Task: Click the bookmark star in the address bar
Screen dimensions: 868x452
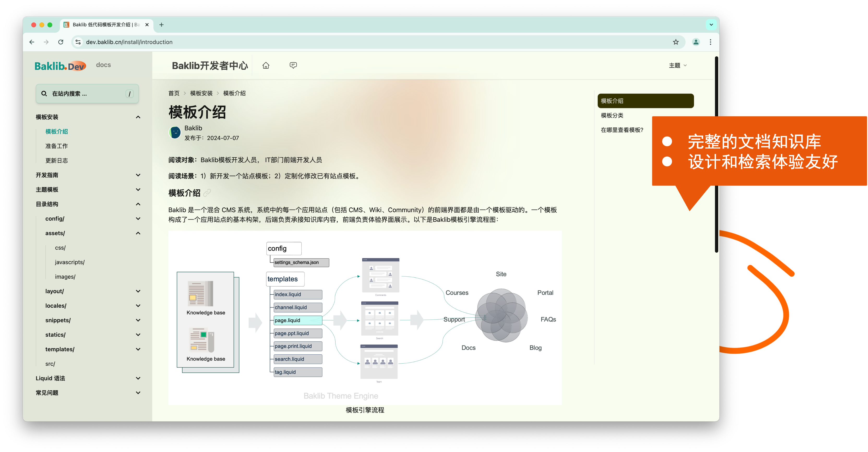Action: (676, 42)
